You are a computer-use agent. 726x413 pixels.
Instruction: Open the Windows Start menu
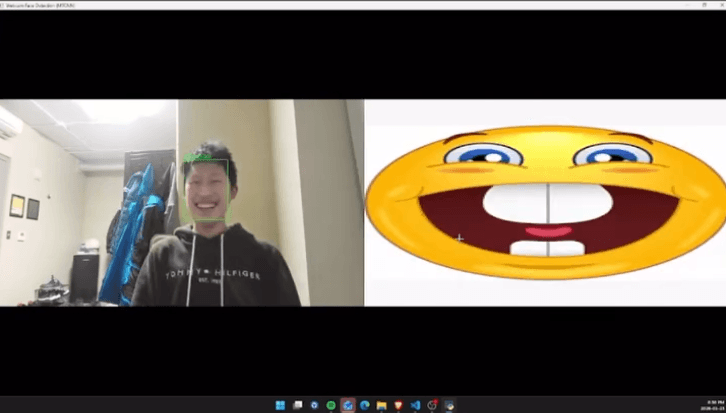tap(281, 405)
